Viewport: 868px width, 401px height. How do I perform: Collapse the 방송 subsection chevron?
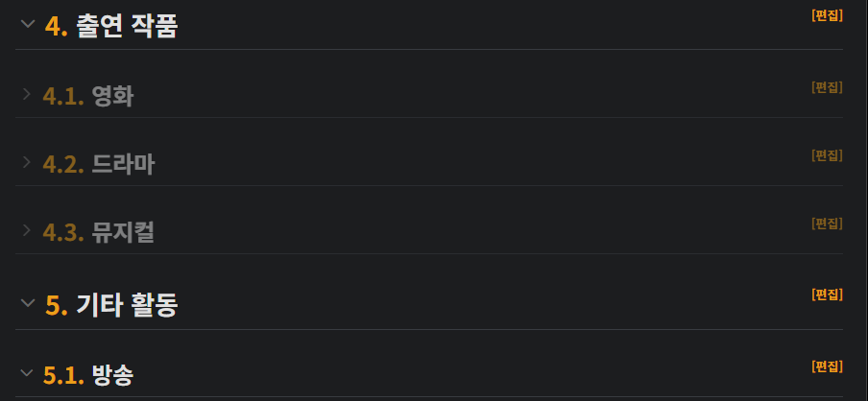click(x=27, y=372)
